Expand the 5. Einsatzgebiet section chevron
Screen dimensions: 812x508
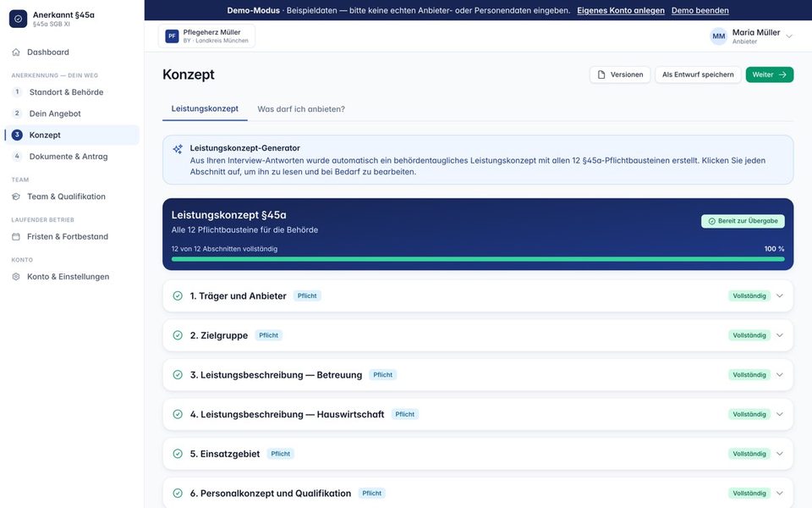[779, 454]
